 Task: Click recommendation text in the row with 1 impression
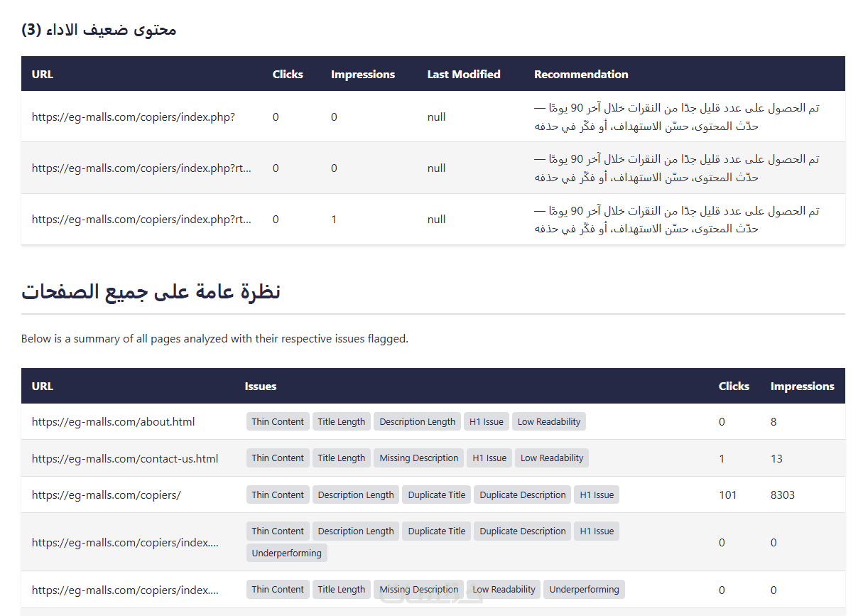click(677, 220)
